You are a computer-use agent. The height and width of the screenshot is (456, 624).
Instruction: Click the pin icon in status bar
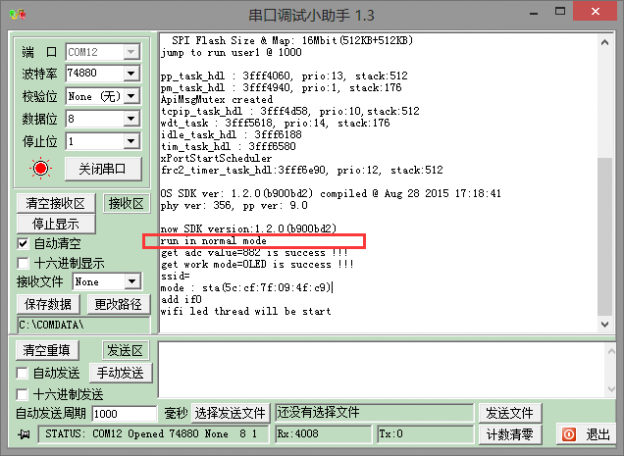coord(24,434)
